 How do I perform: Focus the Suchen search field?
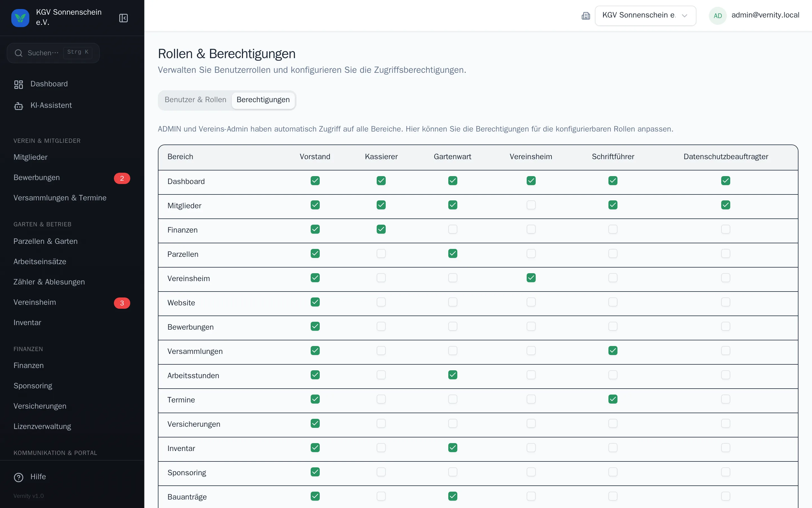tap(53, 53)
